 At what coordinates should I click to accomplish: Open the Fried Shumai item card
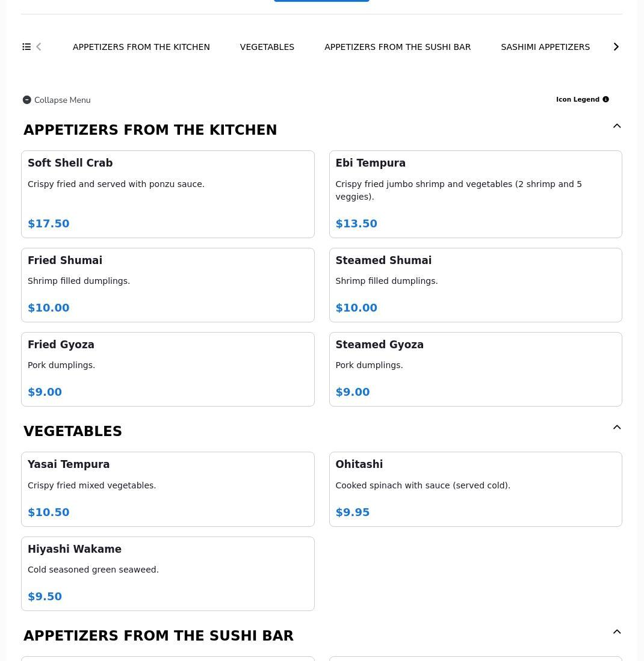(167, 284)
